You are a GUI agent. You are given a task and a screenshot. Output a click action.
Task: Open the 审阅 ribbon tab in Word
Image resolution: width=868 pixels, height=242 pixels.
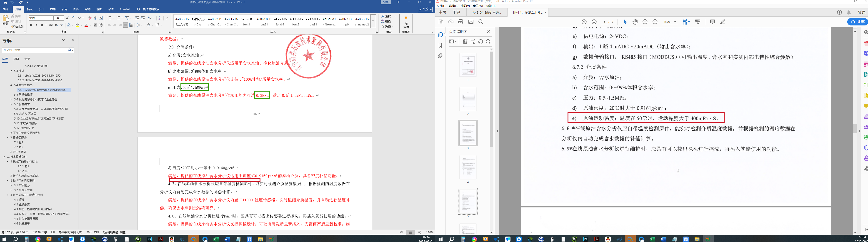[x=88, y=10]
